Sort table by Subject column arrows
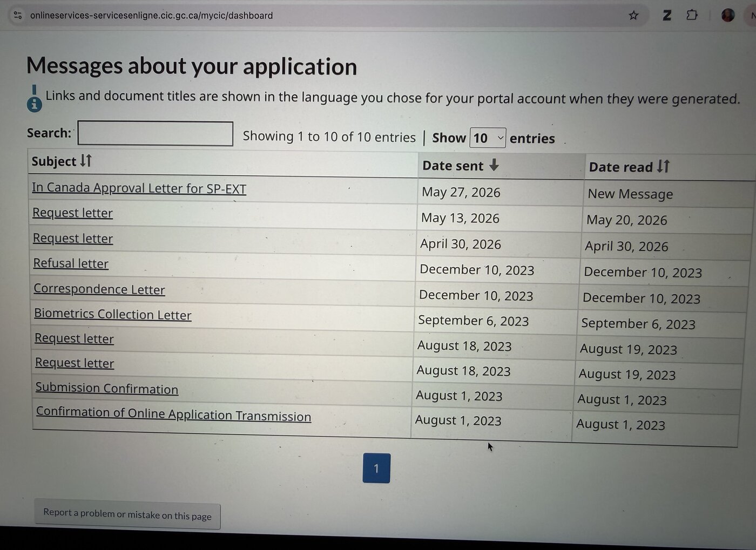Screen dimensions: 756x550 pyautogui.click(x=86, y=161)
